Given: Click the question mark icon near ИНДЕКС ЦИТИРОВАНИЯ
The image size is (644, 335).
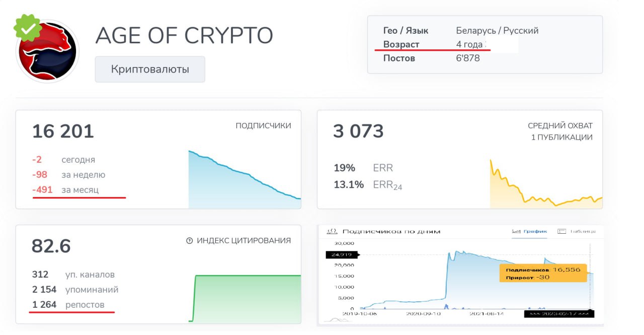Looking at the screenshot, I should click(x=190, y=241).
